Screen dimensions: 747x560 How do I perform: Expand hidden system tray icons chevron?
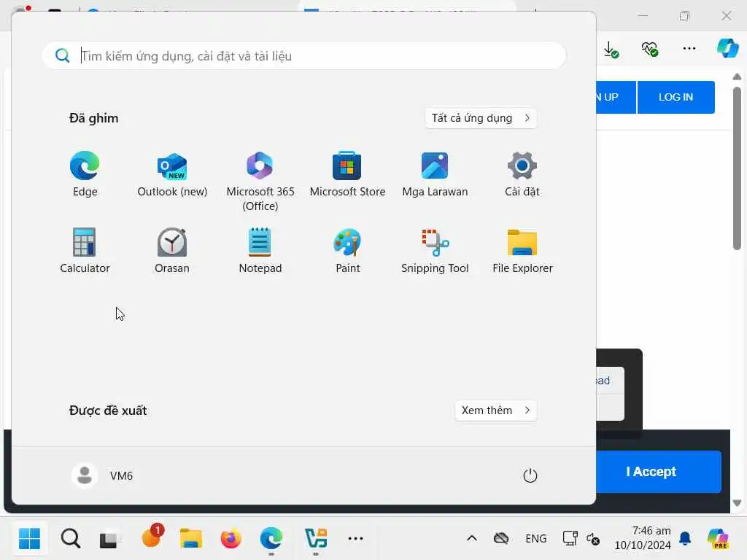(x=472, y=539)
